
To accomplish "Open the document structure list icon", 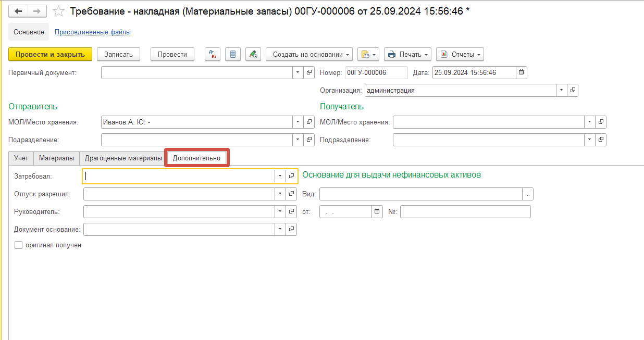I will coord(232,54).
